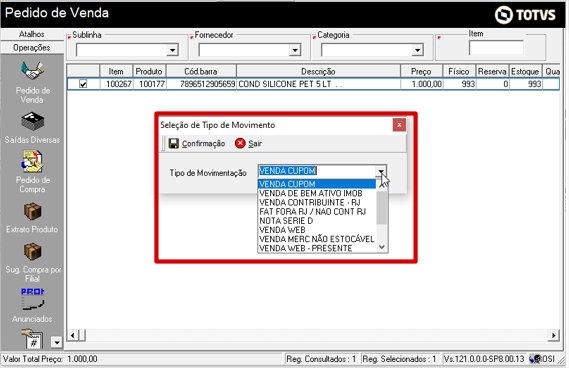Open the Pedido de Venda handshake icon
Screen dimensions: 569x368
pos(32,71)
